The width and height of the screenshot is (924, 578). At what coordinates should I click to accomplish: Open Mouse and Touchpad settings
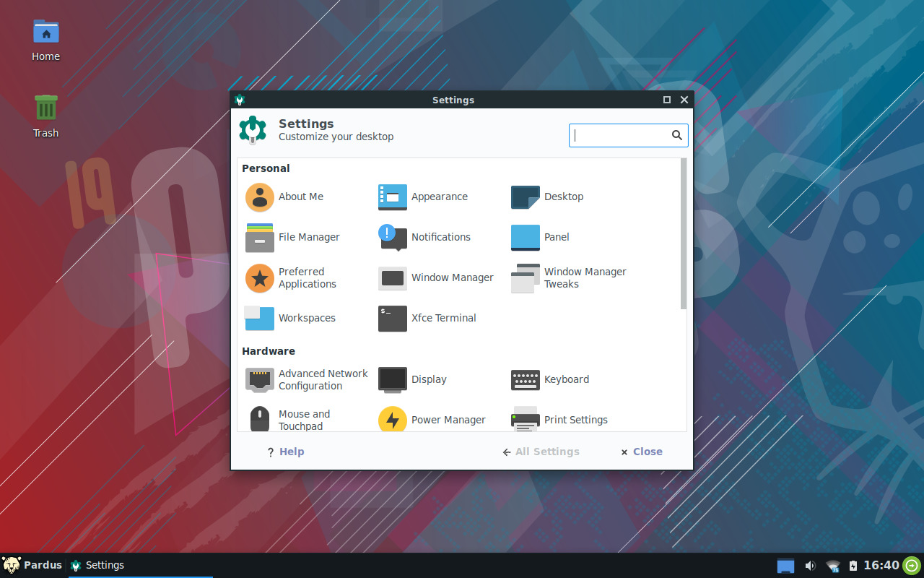click(x=304, y=420)
